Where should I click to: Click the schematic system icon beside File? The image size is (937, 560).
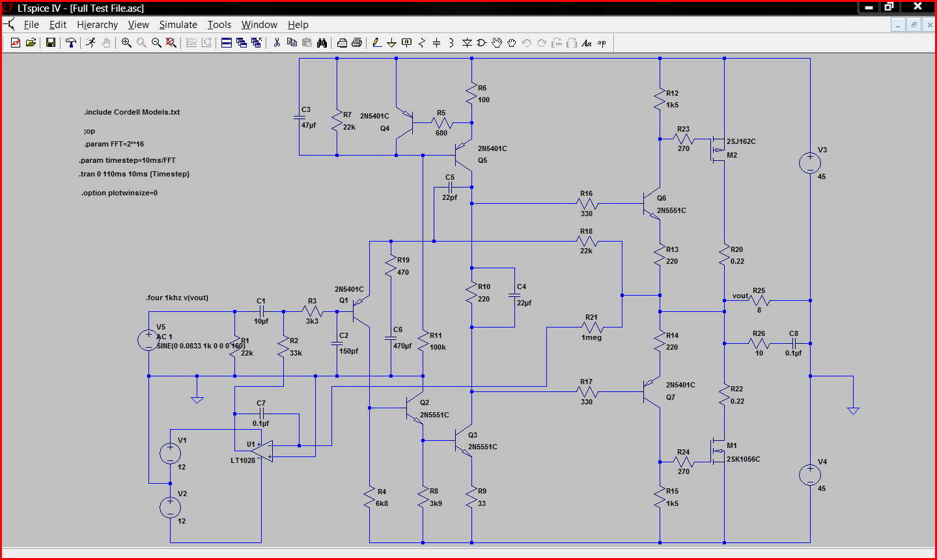[x=9, y=25]
